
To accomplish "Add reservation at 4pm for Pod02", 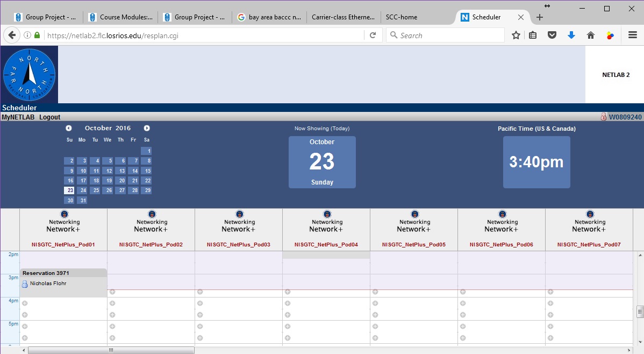I will pos(112,303).
